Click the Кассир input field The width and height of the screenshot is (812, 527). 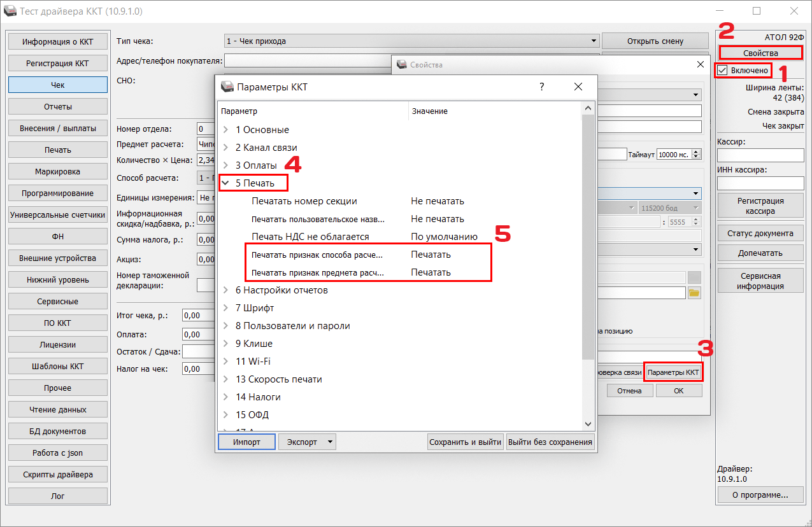tap(760, 155)
